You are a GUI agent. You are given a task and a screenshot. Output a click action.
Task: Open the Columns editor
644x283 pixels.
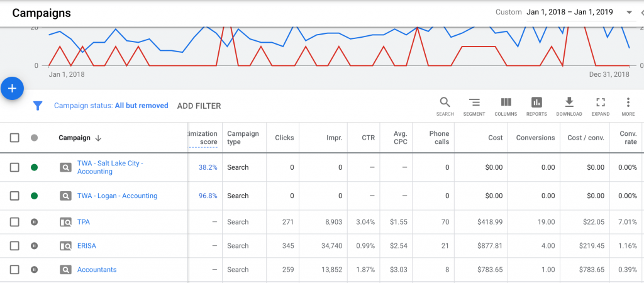[506, 106]
